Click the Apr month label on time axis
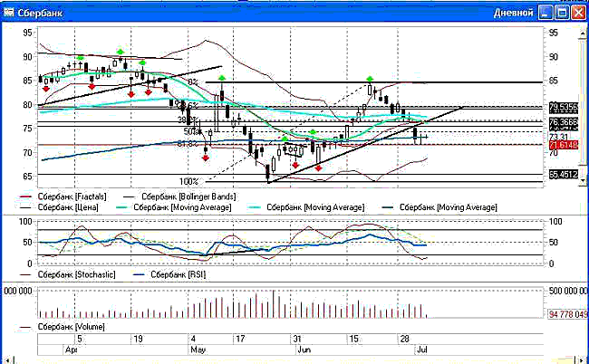The width and height of the screenshot is (589, 364). click(71, 350)
